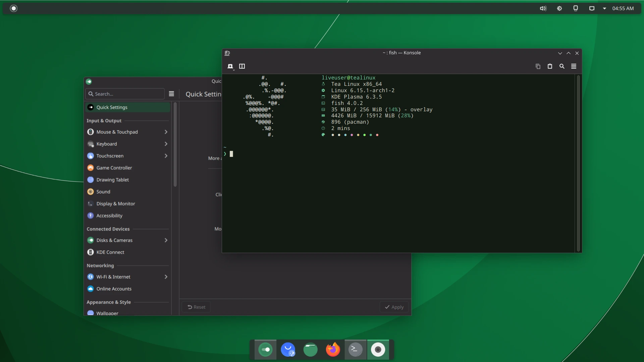Screen dimensions: 644x362
Task: Expand Wi-Fi & Internet options
Action: click(165, 277)
